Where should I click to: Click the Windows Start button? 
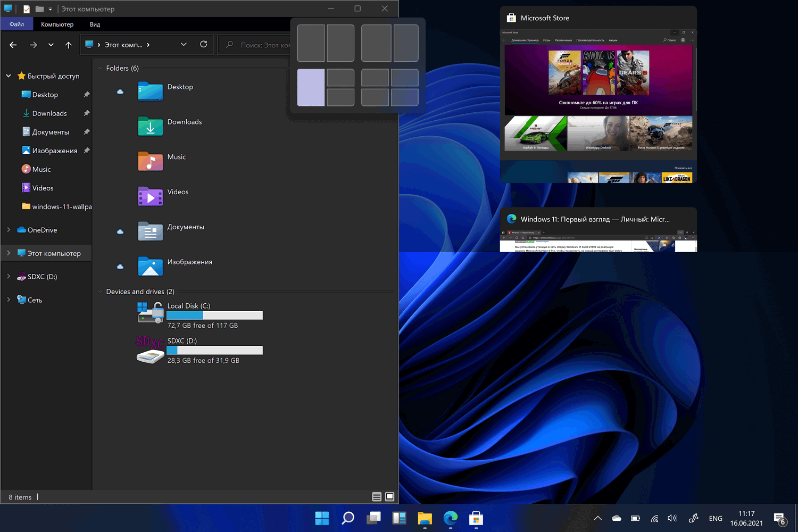[322, 518]
